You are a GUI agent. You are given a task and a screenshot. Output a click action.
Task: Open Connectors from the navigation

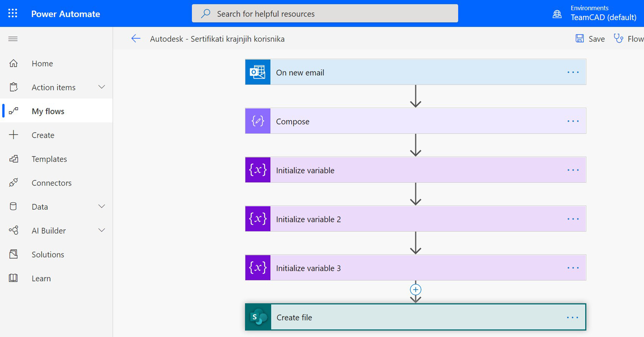[51, 183]
